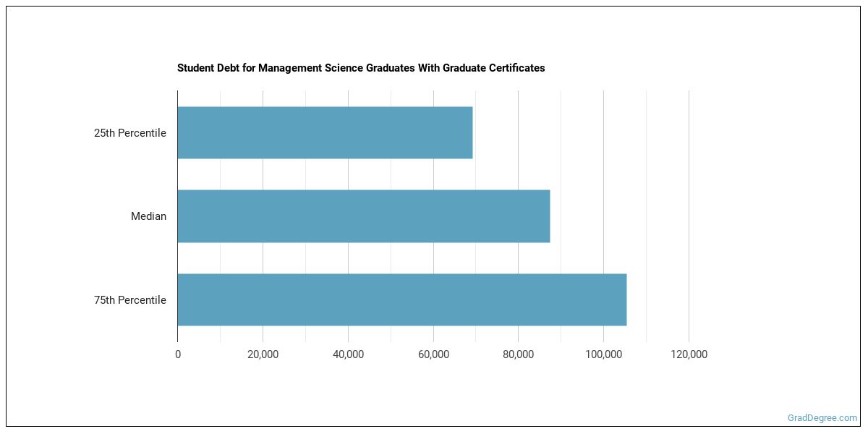
Task: Click the minor gridline between 100,000 and 120,000
Action: pyautogui.click(x=646, y=217)
